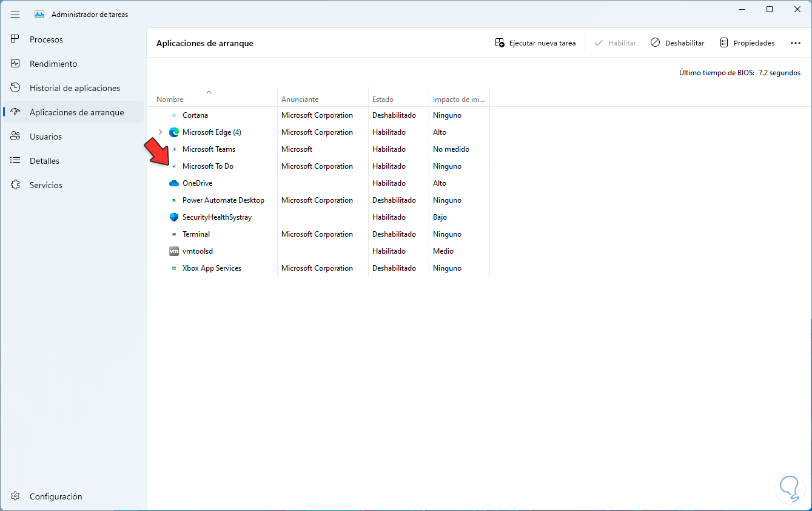812x511 pixels.
Task: Click Habilitado status in OneDrive row
Action: (x=389, y=183)
